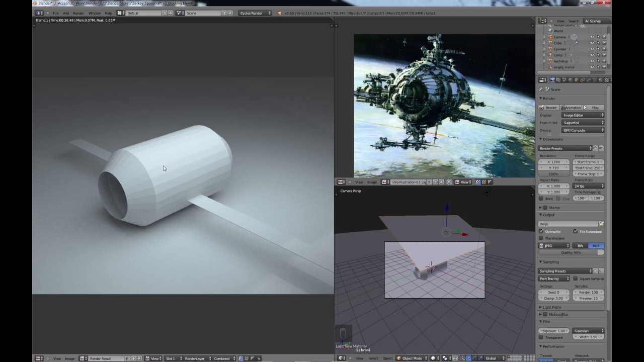Open the Texture properties tab icon
644x362 pixels.
coord(606,80)
